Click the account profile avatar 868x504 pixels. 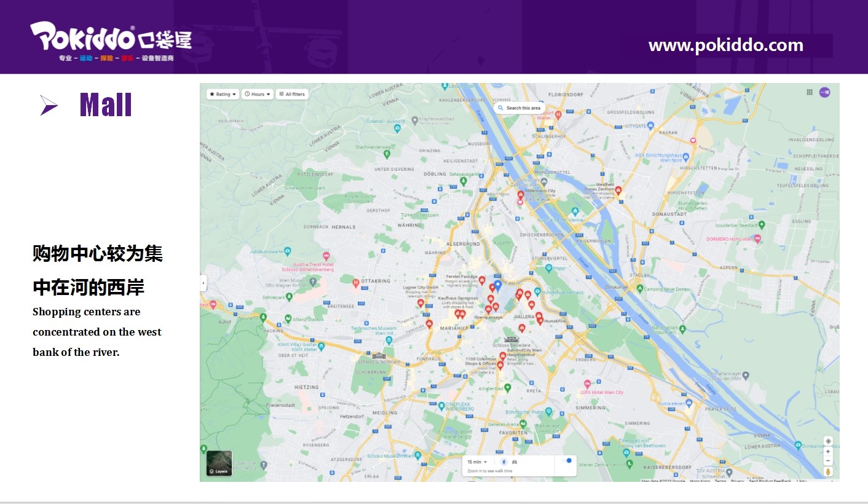coord(824,92)
